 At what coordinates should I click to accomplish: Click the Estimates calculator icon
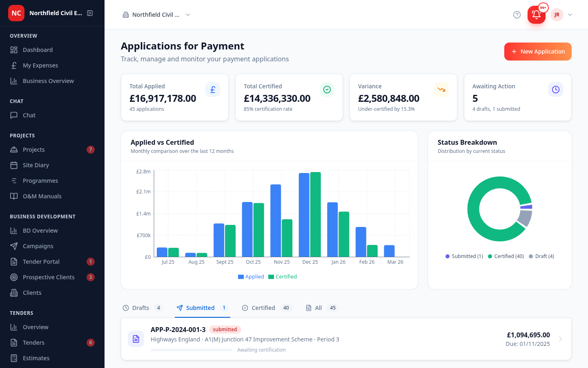14,358
